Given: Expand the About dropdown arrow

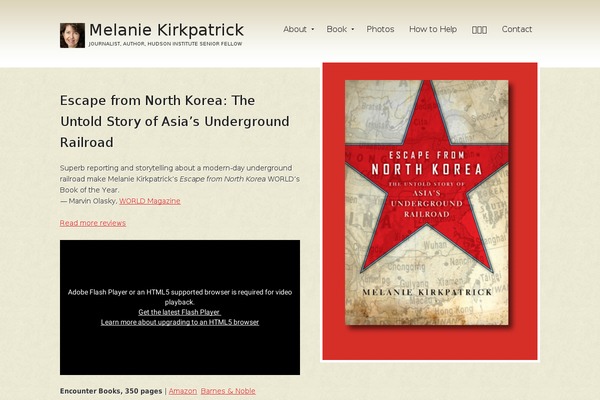Looking at the screenshot, I should tap(313, 29).
